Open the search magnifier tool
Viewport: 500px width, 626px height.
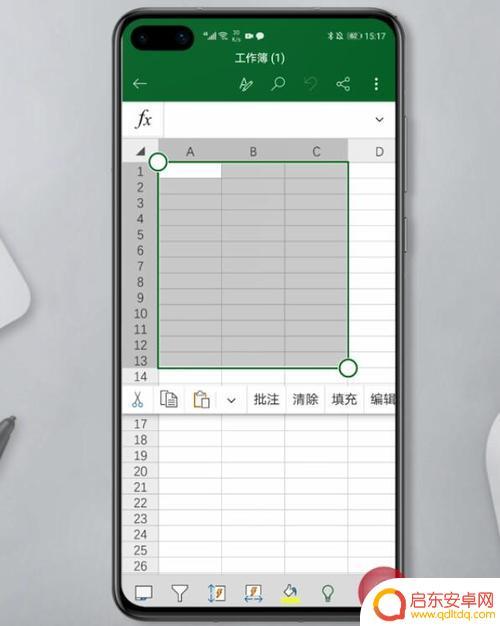tap(278, 84)
